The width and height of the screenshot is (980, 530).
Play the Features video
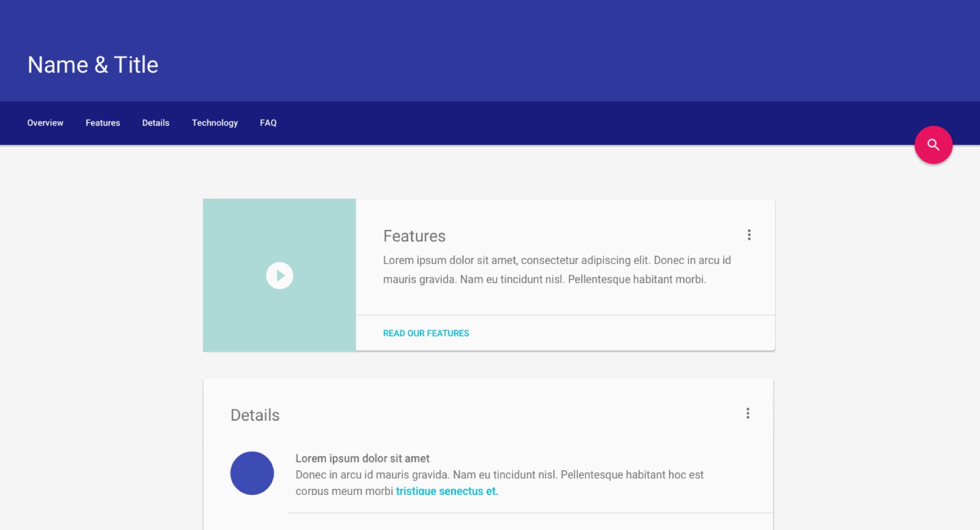(x=279, y=275)
